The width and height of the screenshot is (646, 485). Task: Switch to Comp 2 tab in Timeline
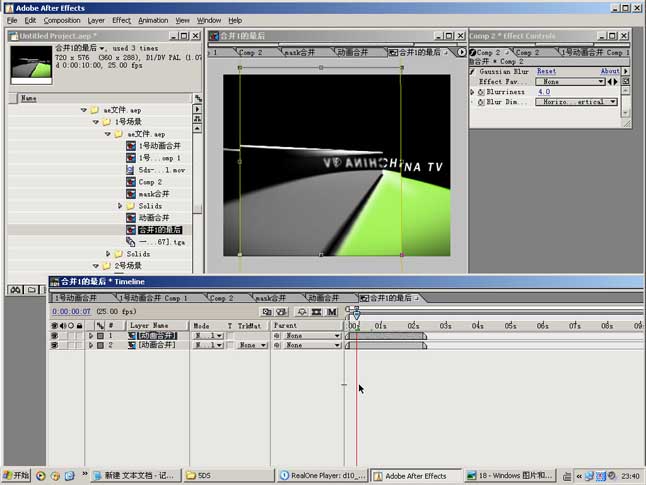(221, 298)
